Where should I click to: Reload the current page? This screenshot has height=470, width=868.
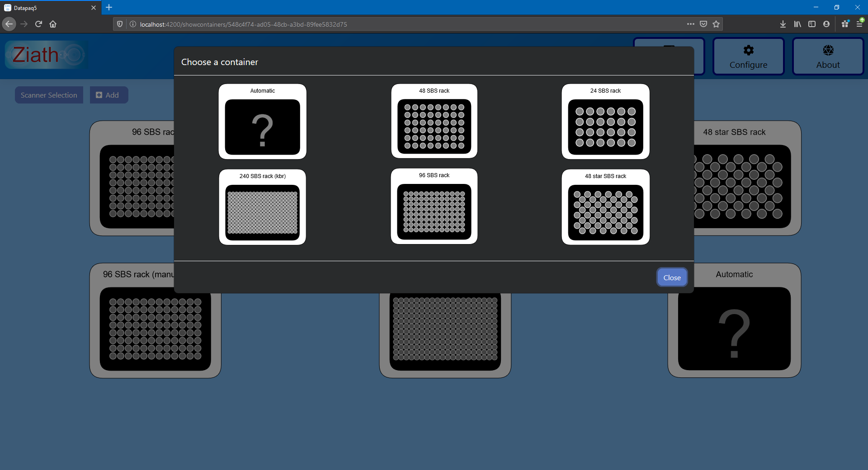[x=38, y=24]
